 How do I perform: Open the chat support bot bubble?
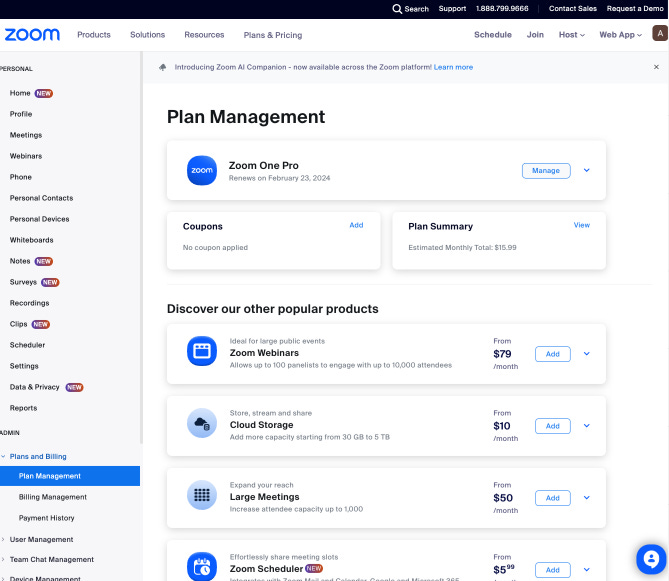(651, 559)
